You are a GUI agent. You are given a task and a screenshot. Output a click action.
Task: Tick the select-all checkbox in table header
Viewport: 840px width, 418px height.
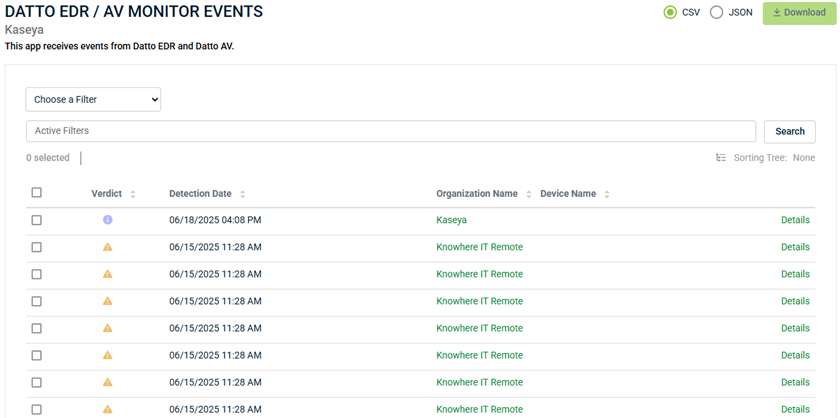point(36,192)
